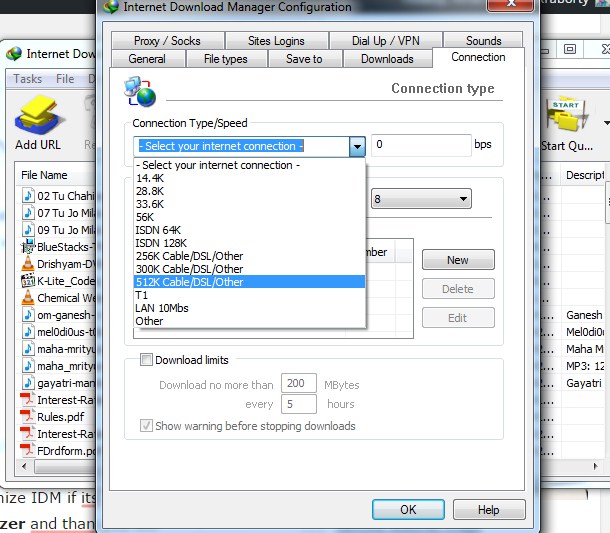Click the Description column header in IDM
Screen dimensions: 610x533
click(584, 175)
